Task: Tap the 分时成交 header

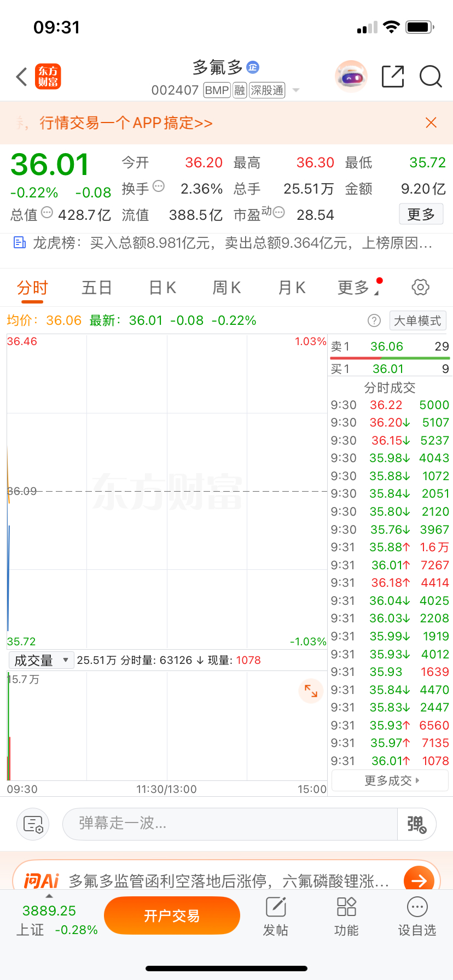Action: 390,388
